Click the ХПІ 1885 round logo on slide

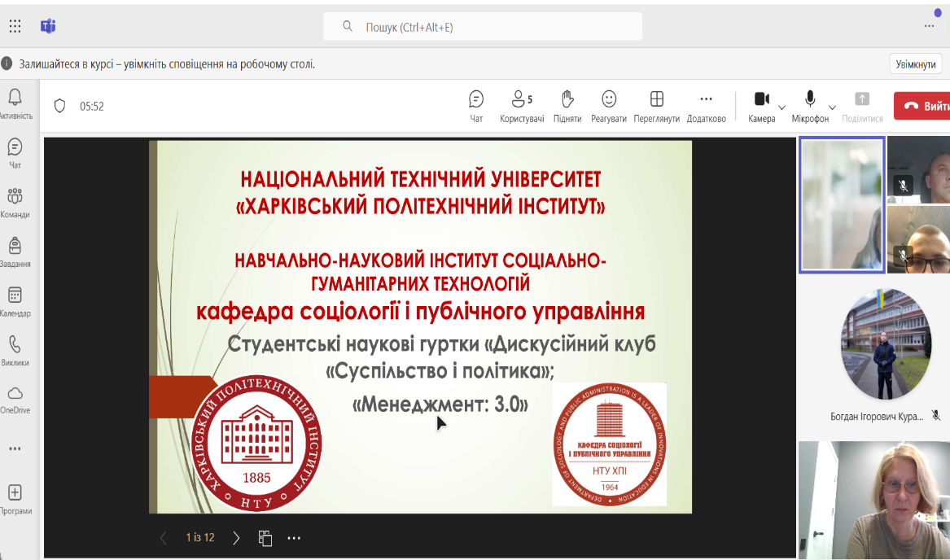coord(256,444)
